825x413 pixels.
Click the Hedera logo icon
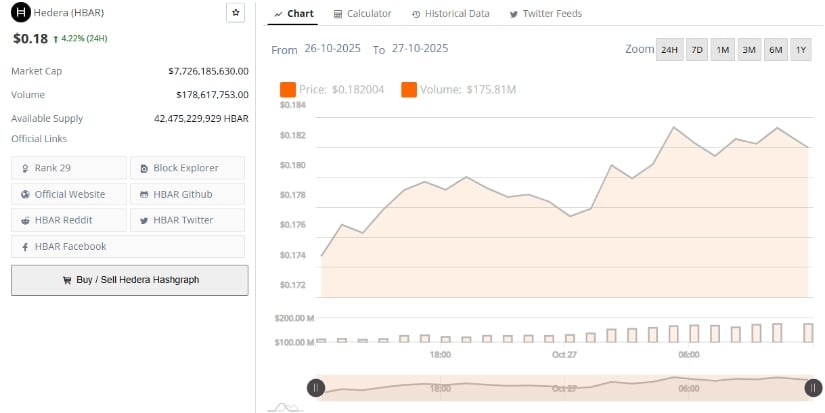(x=19, y=13)
